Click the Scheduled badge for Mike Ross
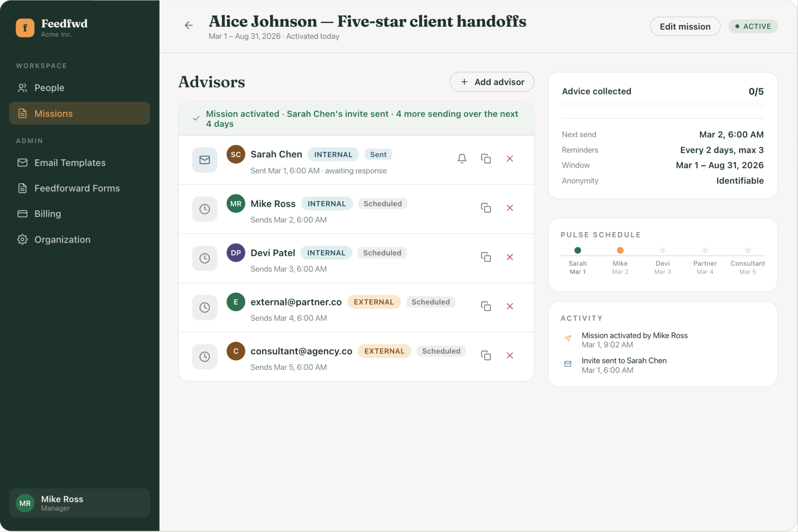This screenshot has width=798, height=532. pos(383,204)
